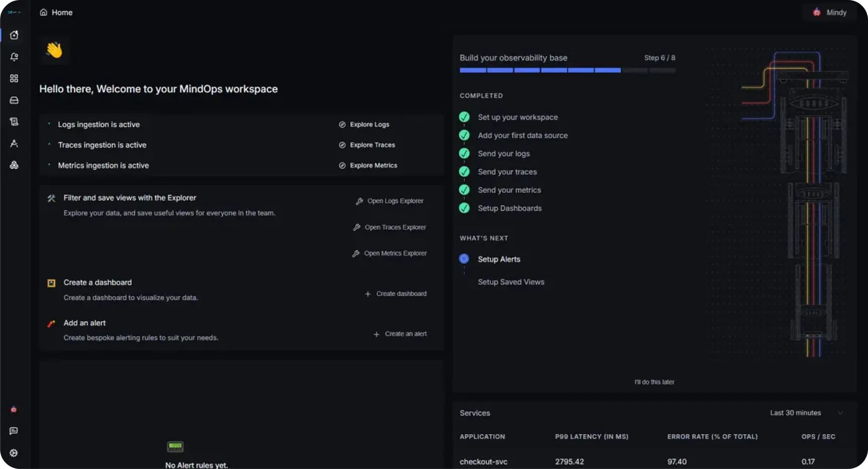Toggle checkmark for Add your first data source
Image resolution: width=868 pixels, height=469 pixels.
point(464,135)
